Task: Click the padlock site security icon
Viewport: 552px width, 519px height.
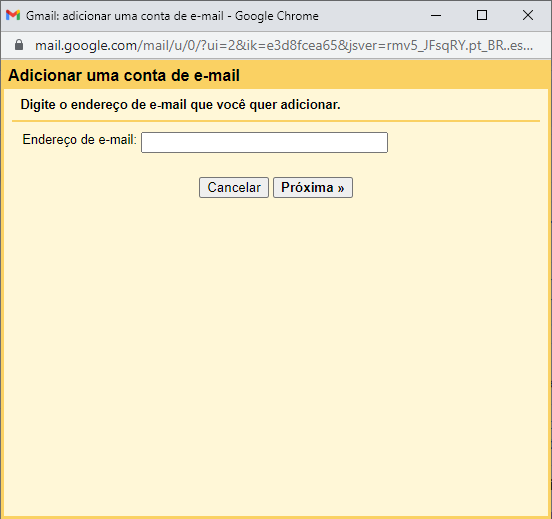Action: [19, 45]
